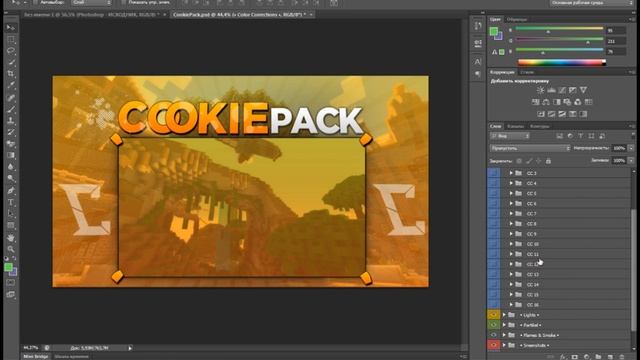
Task: Select the Rectangular Marquee tool
Action: [x=11, y=40]
